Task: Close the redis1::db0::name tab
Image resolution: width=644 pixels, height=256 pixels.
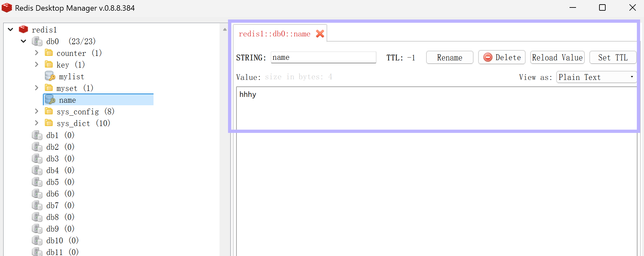Action: (x=320, y=34)
